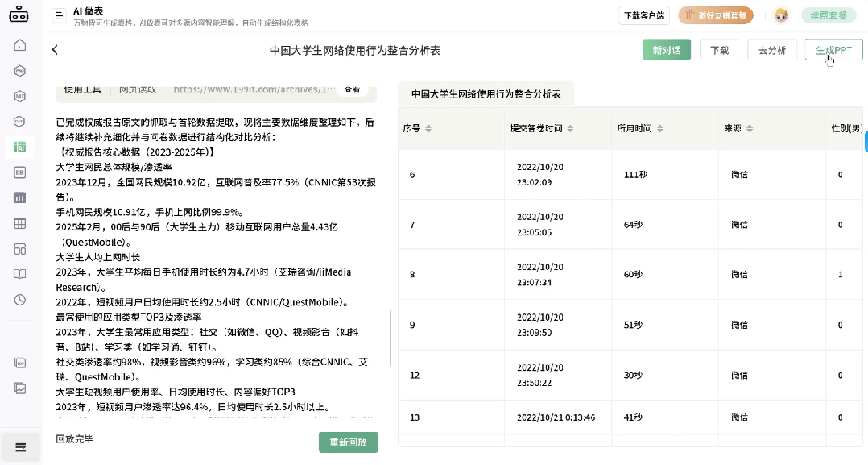Select the hexagon PPT icon in sidebar
Image resolution: width=868 pixels, height=465 pixels.
[x=19, y=121]
